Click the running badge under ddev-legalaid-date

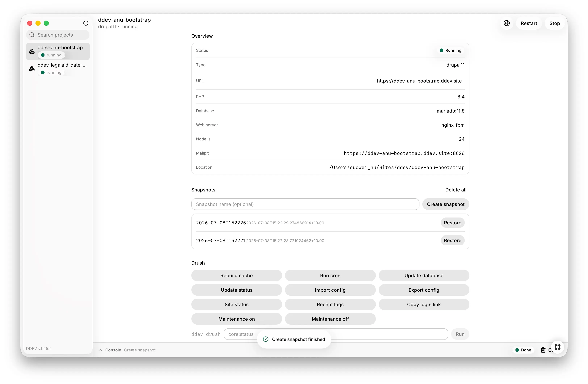(51, 72)
